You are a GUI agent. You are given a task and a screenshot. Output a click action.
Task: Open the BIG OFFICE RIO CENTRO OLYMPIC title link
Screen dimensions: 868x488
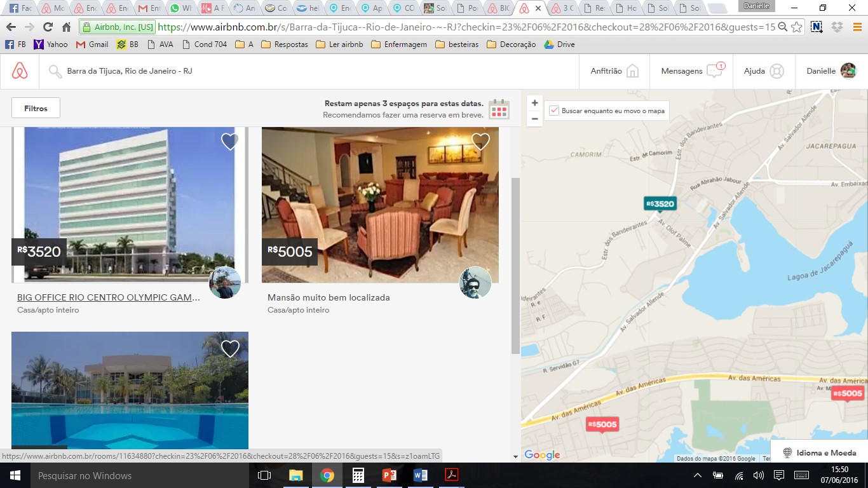coord(109,297)
